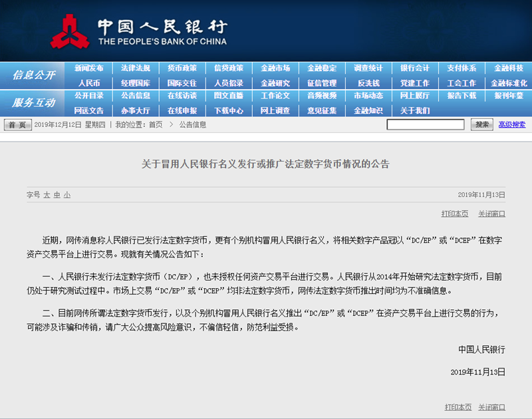Image resolution: width=532 pixels, height=419 pixels.
Task: Set font size to medium (中)
Action: click(57, 195)
